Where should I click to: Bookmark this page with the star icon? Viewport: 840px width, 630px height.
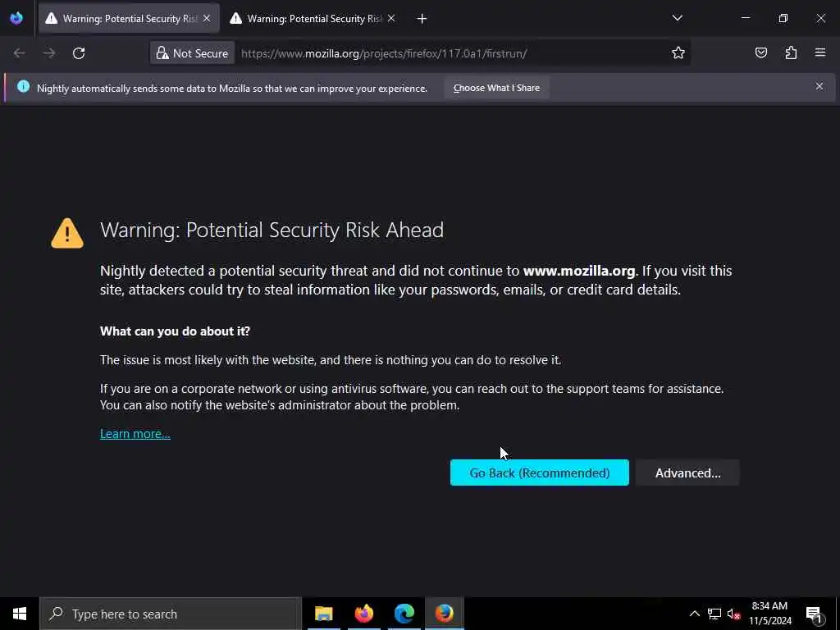point(678,52)
